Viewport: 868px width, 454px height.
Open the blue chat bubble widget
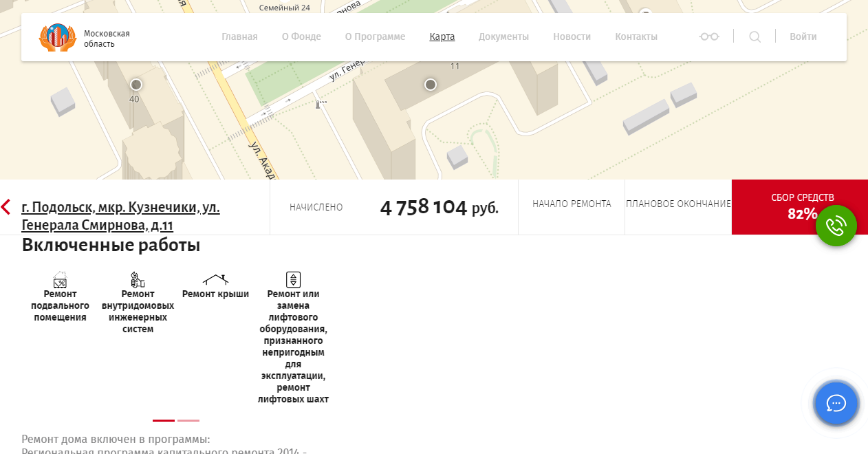click(836, 403)
